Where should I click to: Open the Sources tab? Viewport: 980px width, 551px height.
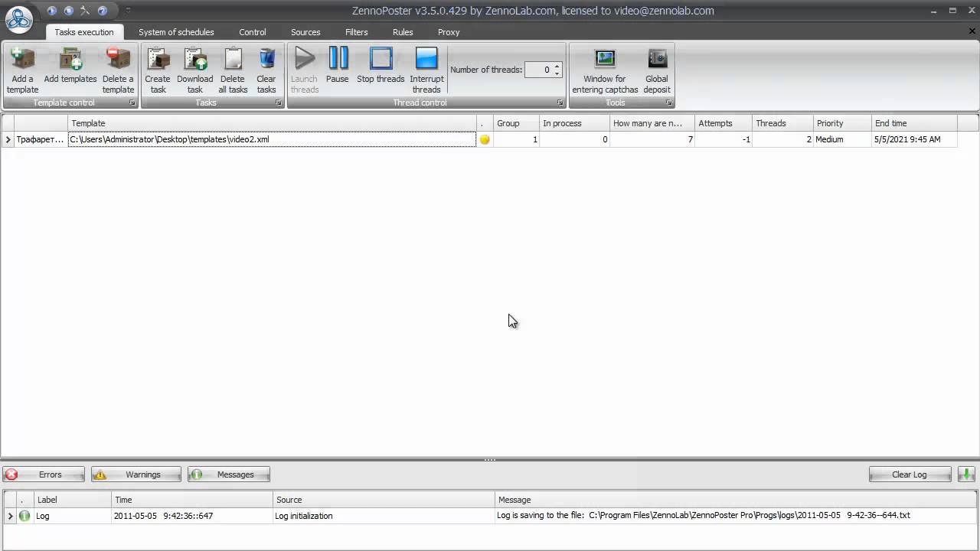click(305, 32)
